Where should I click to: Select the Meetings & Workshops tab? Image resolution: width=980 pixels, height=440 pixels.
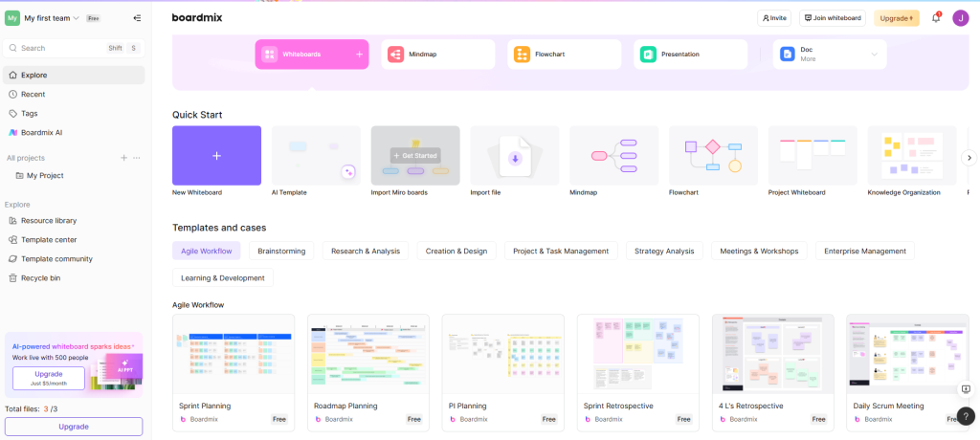tap(759, 251)
